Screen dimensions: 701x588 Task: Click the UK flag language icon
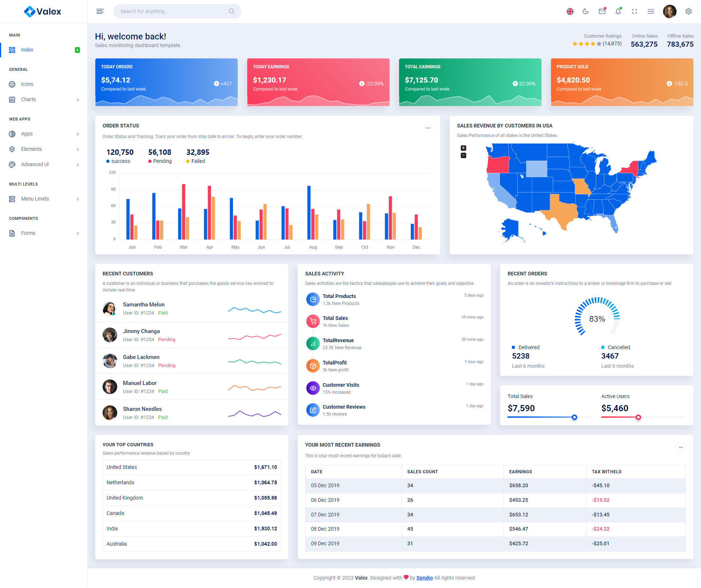[x=570, y=11]
